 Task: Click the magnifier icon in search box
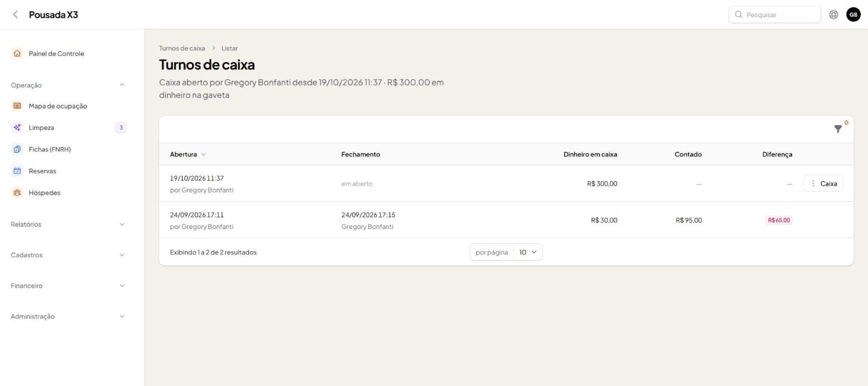738,14
